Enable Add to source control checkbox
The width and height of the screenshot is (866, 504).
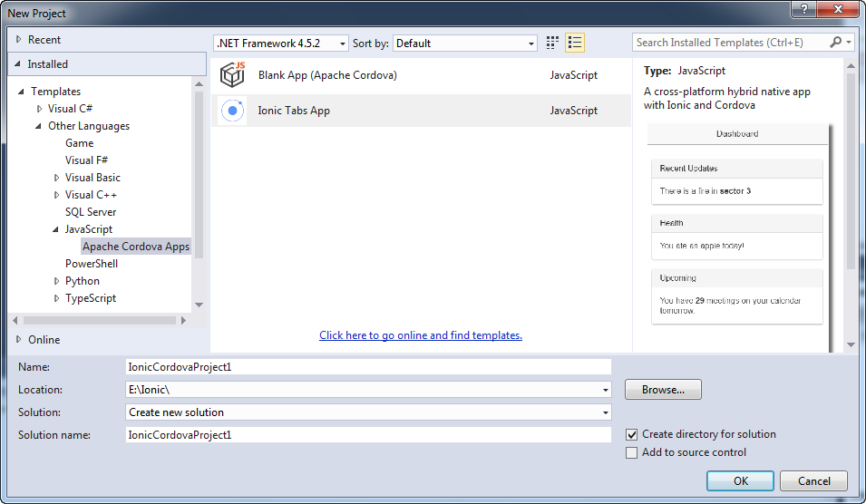tap(631, 452)
